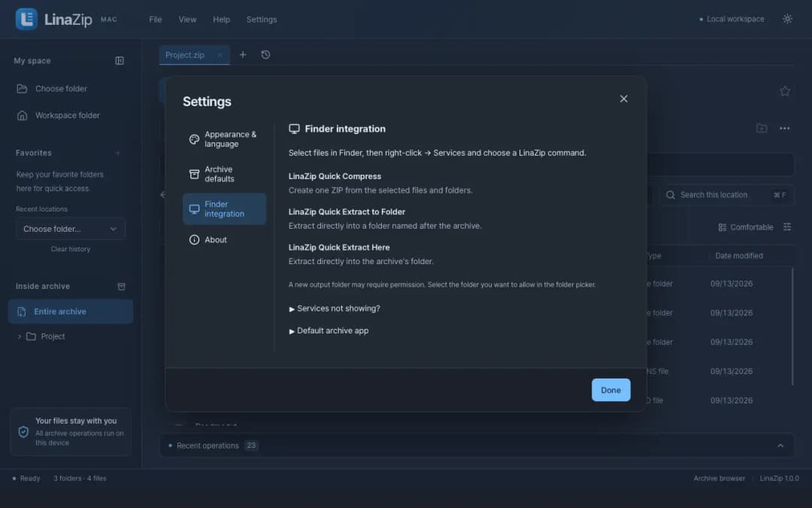Open the About settings section
This screenshot has width=812, height=508.
224,239
